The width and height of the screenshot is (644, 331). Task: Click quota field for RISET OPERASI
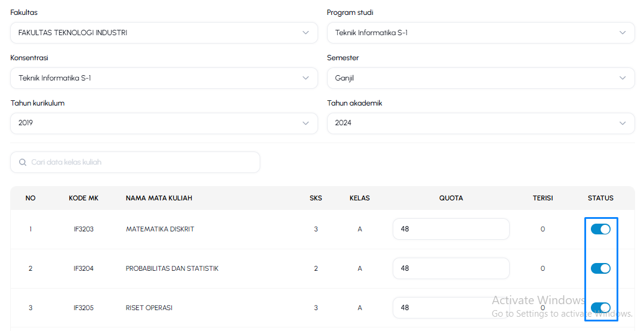tap(451, 308)
